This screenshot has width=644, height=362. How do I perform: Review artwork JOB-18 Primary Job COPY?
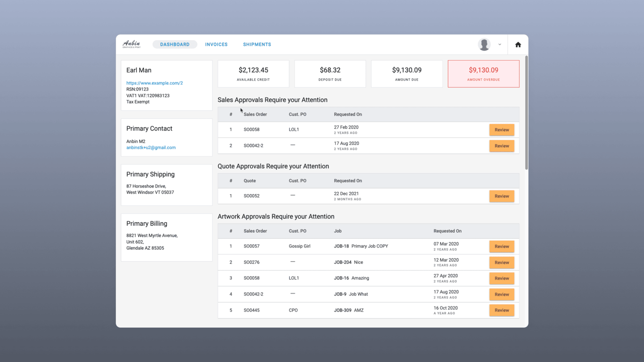(x=502, y=247)
